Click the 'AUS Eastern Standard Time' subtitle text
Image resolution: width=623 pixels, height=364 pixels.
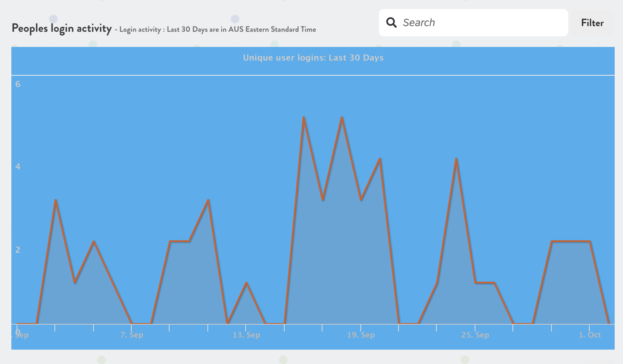coord(272,30)
